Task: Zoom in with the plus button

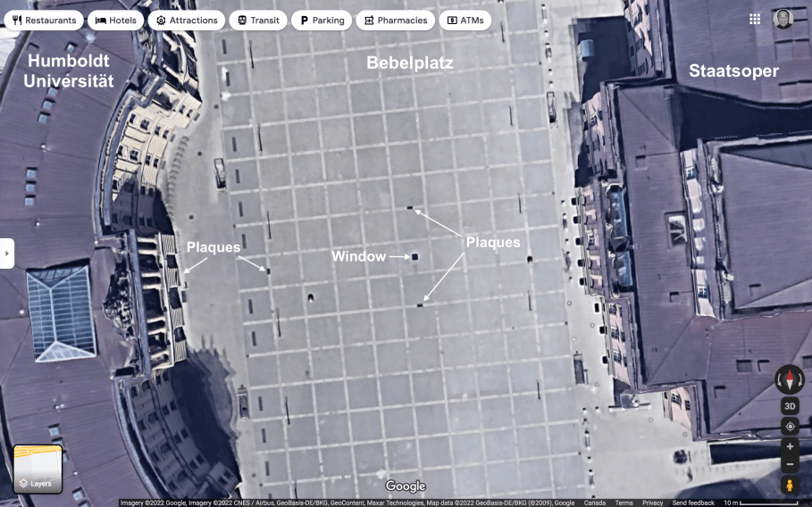Action: 790,446
